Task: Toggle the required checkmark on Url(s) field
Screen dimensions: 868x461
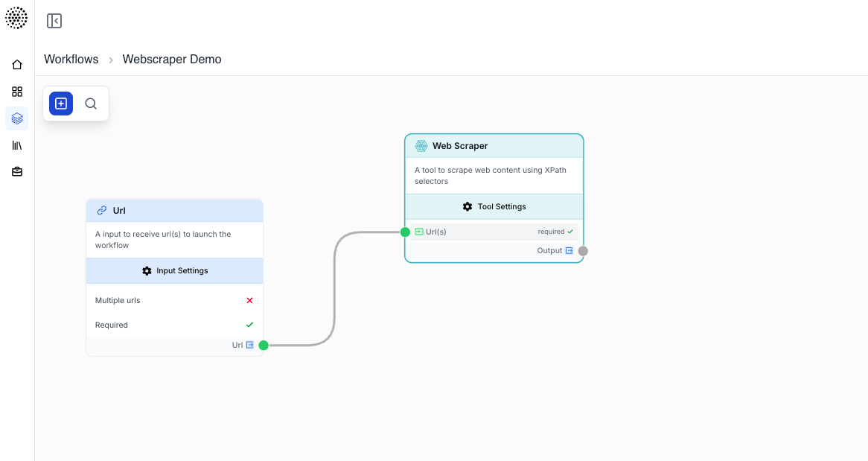Action: click(569, 232)
